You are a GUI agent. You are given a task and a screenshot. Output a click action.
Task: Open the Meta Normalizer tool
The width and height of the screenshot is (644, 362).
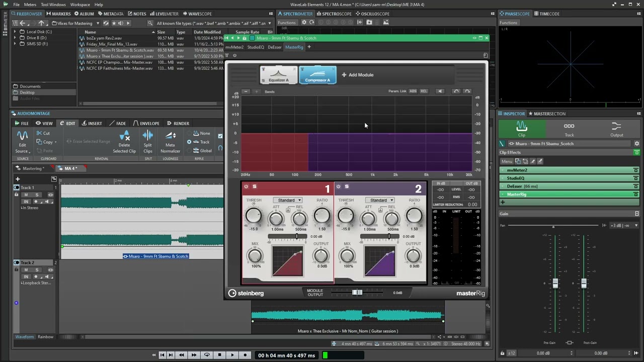170,142
